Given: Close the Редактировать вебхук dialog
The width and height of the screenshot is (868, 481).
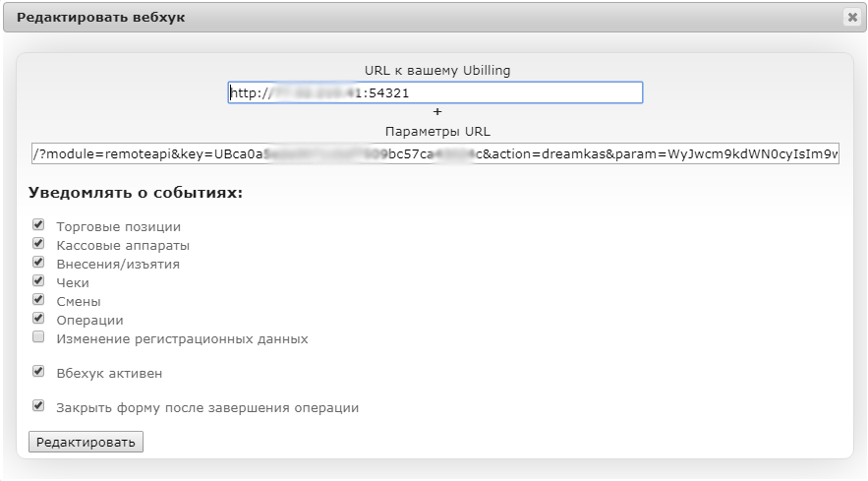Looking at the screenshot, I should [850, 17].
